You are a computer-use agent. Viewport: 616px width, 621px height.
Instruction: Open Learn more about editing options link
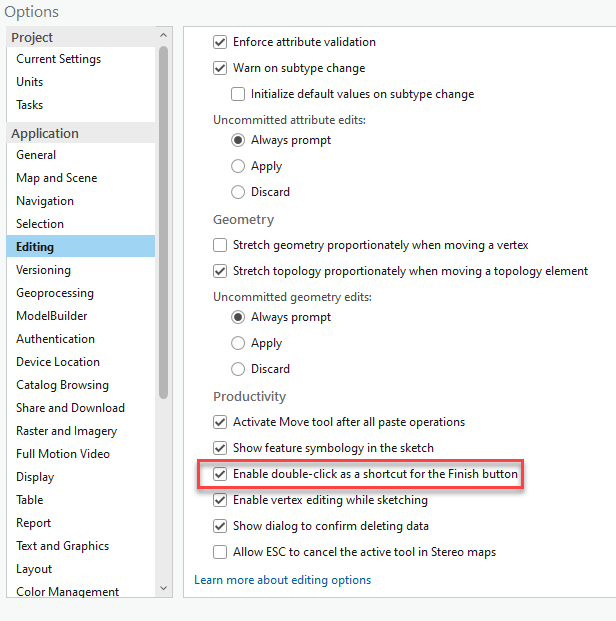[282, 580]
